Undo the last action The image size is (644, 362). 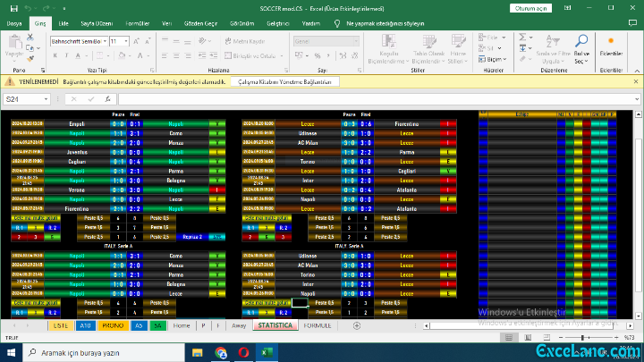[28, 8]
